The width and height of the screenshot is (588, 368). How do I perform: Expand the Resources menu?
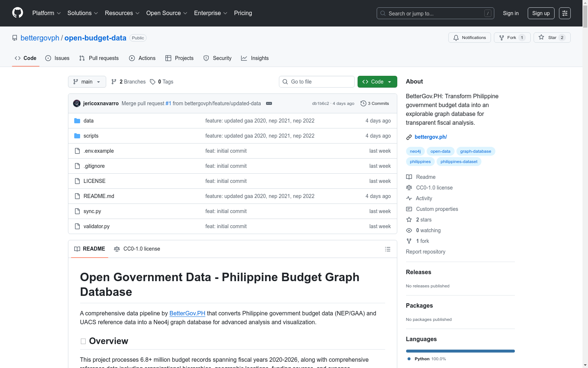(122, 13)
